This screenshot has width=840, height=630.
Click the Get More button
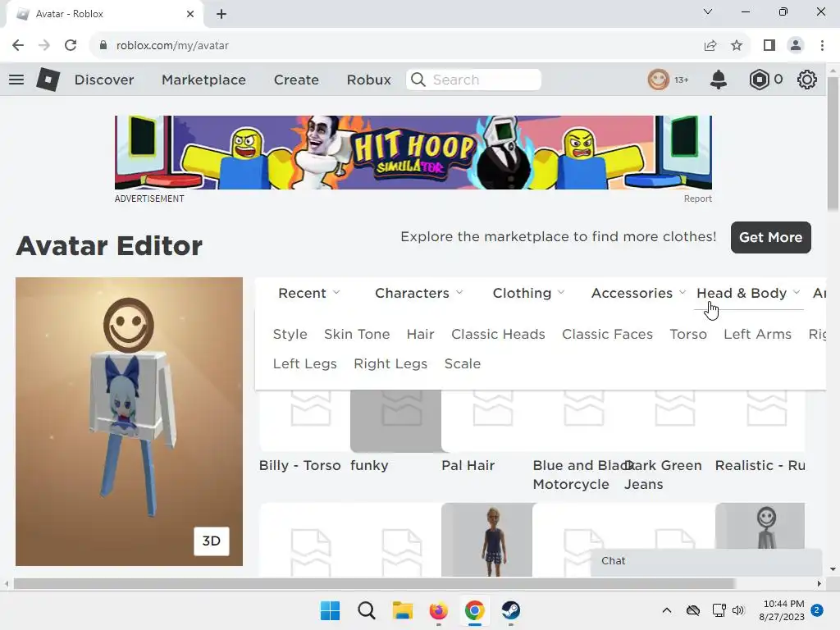coord(771,237)
